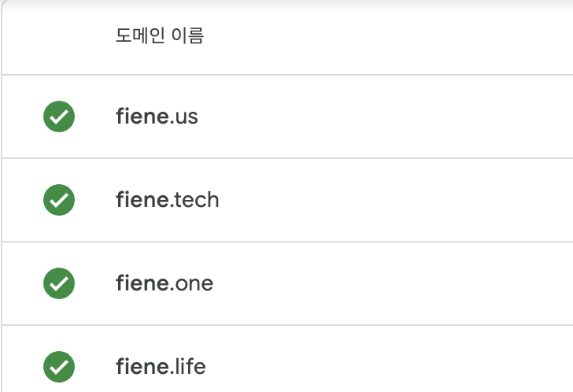573x392 pixels.
Task: Click the 도메인 이름 column header
Action: coord(160,35)
